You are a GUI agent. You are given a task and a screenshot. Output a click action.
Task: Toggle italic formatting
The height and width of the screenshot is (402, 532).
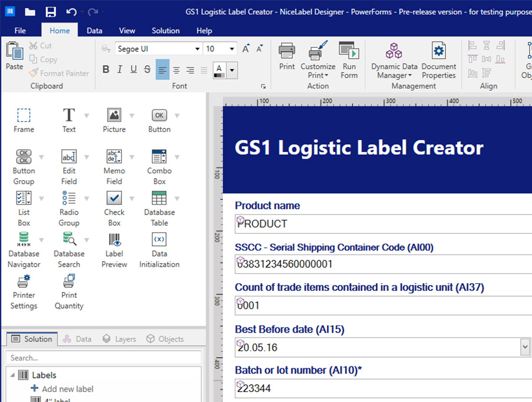tap(119, 69)
